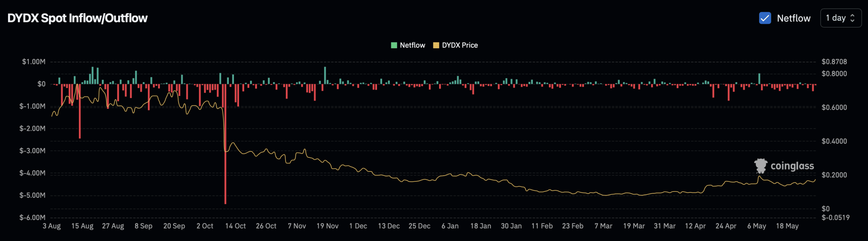Click the 24 Apr date label

click(x=726, y=226)
